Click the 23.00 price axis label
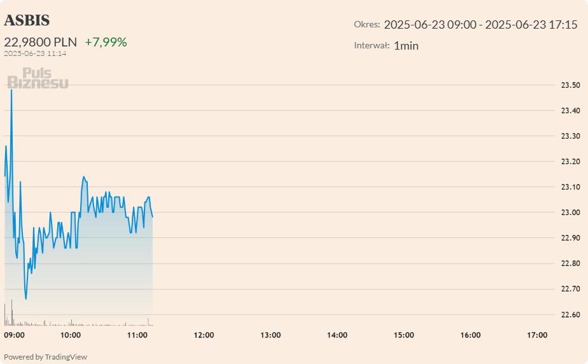This screenshot has height=364, width=588. (570, 213)
